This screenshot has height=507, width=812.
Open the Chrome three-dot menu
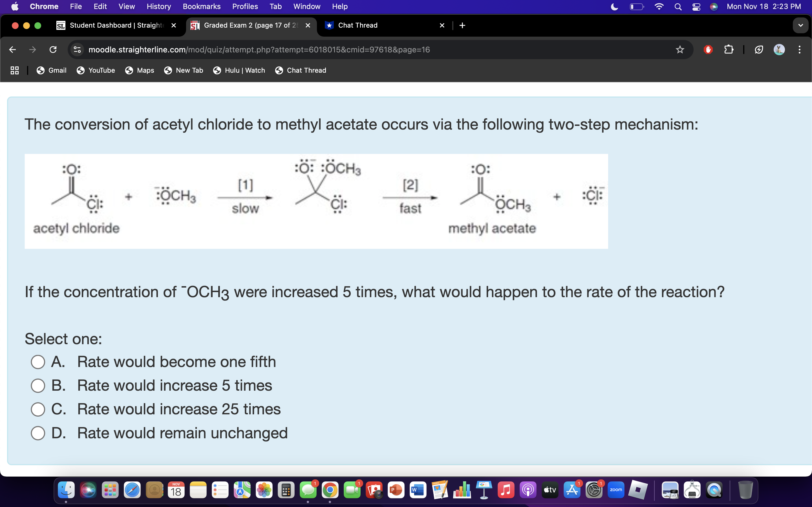pos(800,50)
